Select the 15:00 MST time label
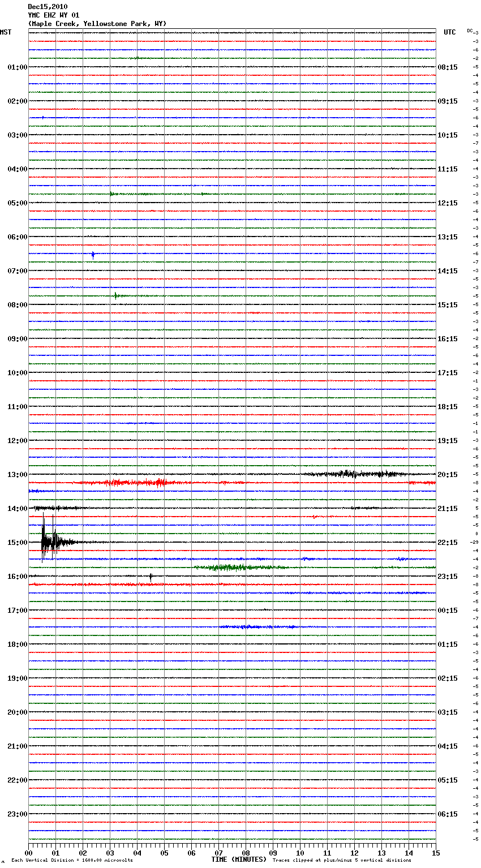 [x=18, y=543]
